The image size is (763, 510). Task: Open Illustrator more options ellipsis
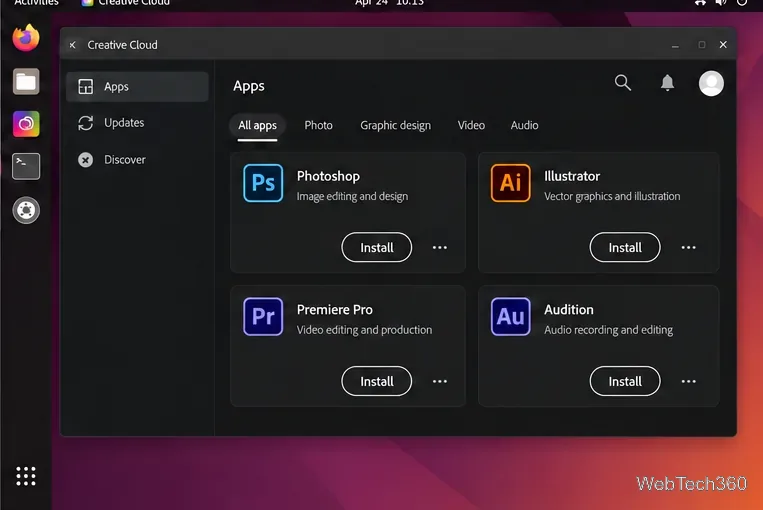tap(688, 247)
